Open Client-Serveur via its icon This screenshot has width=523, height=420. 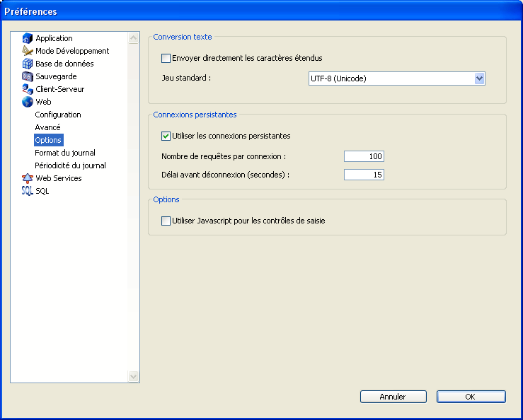pos(28,89)
